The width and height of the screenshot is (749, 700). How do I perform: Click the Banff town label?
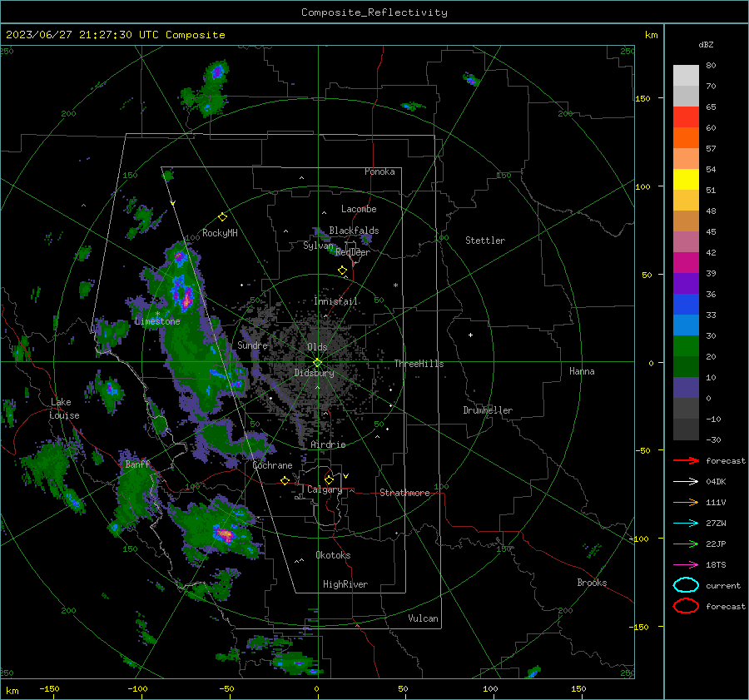point(137,464)
